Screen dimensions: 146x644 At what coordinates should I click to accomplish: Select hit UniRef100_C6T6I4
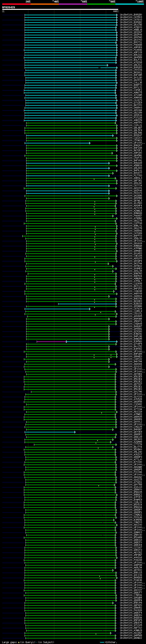click(x=131, y=309)
